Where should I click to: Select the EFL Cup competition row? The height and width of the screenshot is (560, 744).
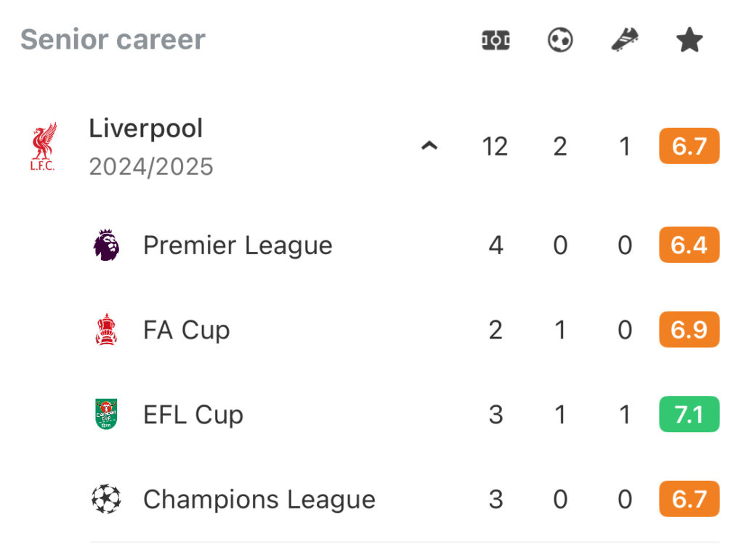[405, 415]
